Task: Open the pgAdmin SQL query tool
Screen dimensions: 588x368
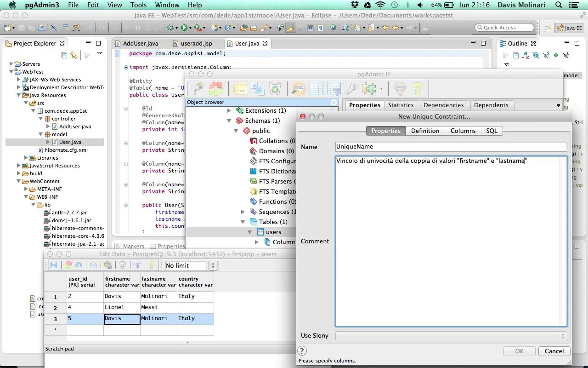Action: tap(299, 88)
